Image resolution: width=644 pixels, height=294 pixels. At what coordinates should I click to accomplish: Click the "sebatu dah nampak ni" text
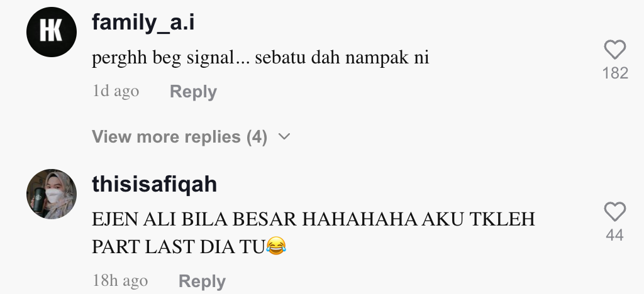pyautogui.click(x=342, y=58)
